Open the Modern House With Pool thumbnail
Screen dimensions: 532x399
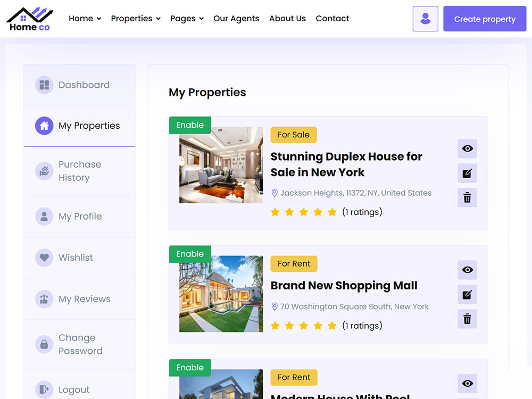(221, 384)
